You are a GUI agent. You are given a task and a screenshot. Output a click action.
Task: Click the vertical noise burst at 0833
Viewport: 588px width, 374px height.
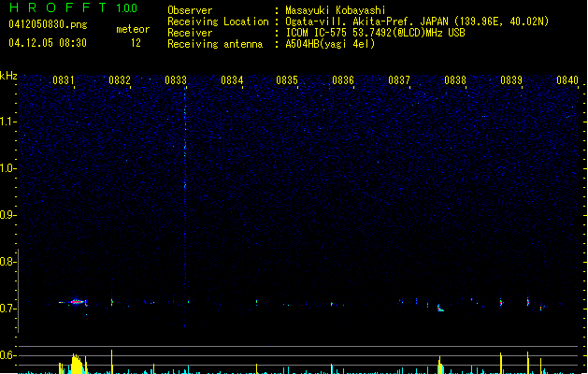(x=185, y=207)
